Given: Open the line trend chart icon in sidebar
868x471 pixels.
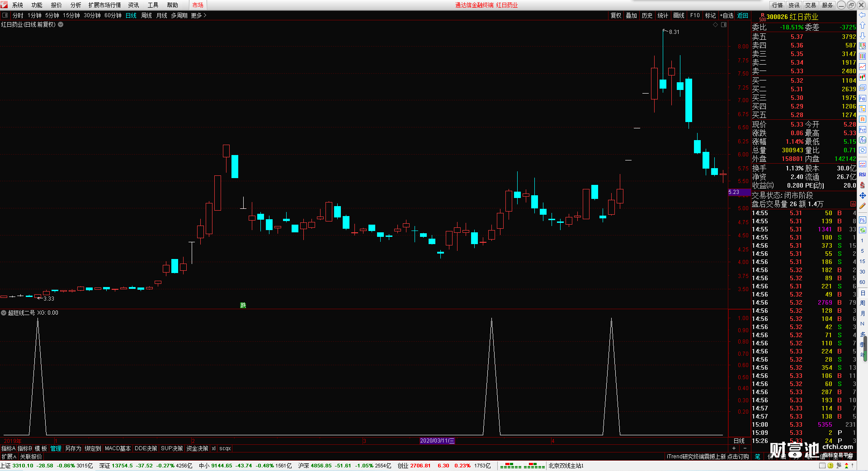Looking at the screenshot, I should click(863, 67).
